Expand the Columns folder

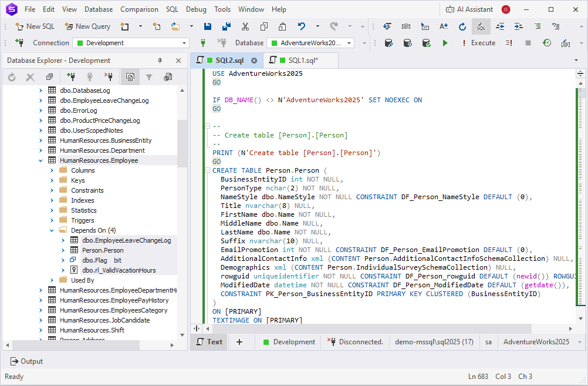52,170
